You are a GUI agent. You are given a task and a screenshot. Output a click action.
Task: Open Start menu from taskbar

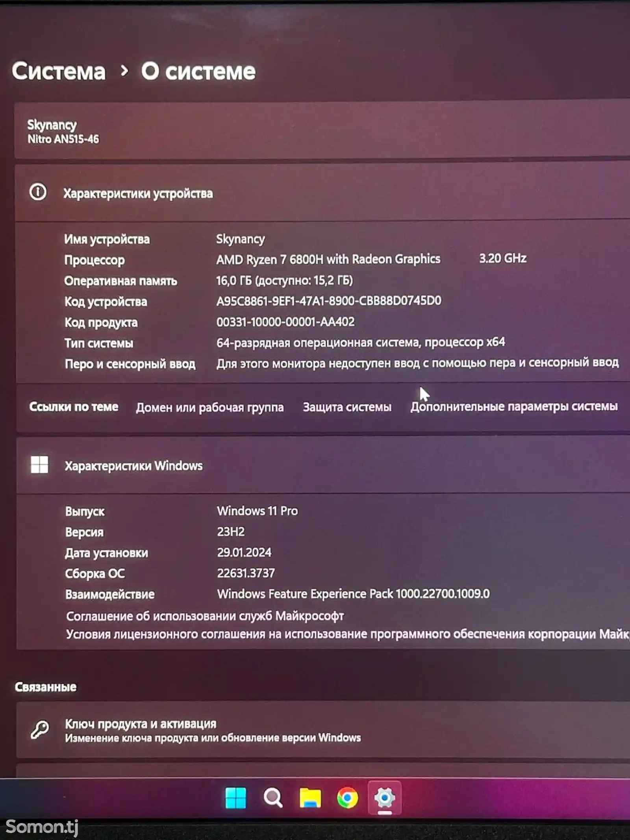pyautogui.click(x=236, y=798)
